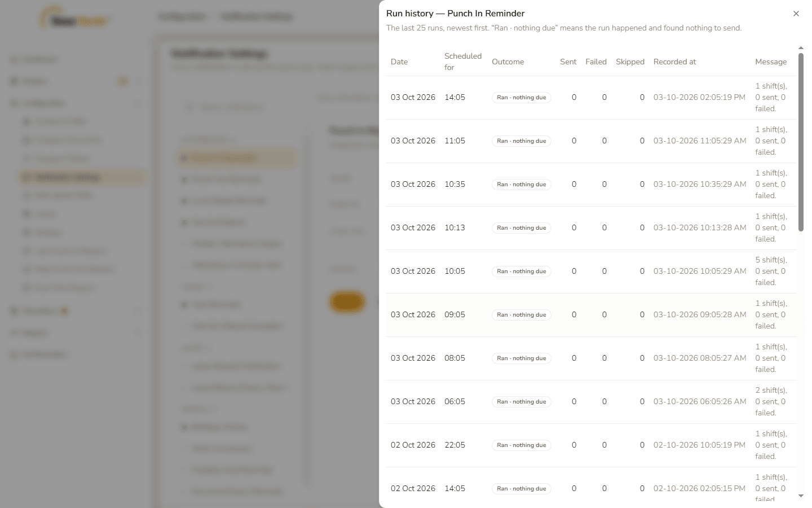
Task: Click the Outcome column header
Action: [x=508, y=62]
